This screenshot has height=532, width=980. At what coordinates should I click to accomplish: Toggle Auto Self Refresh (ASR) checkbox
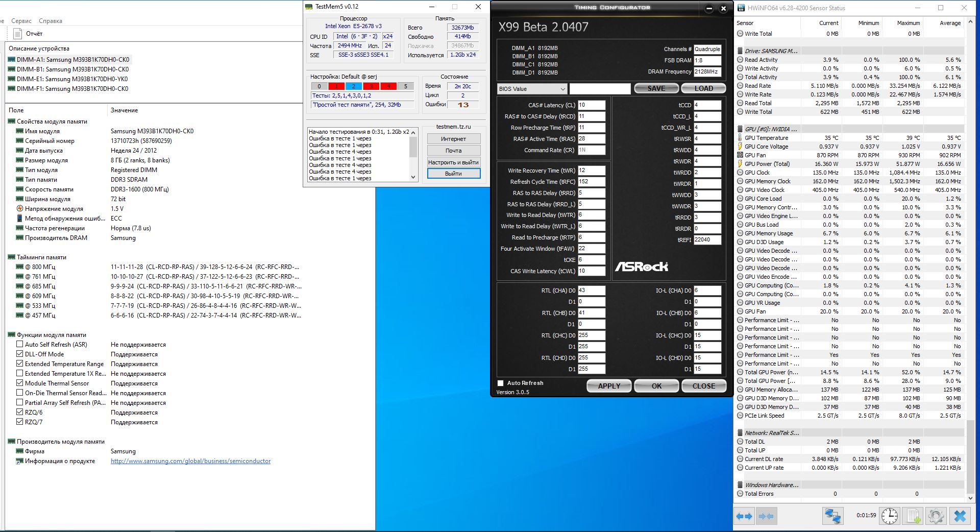pos(20,345)
